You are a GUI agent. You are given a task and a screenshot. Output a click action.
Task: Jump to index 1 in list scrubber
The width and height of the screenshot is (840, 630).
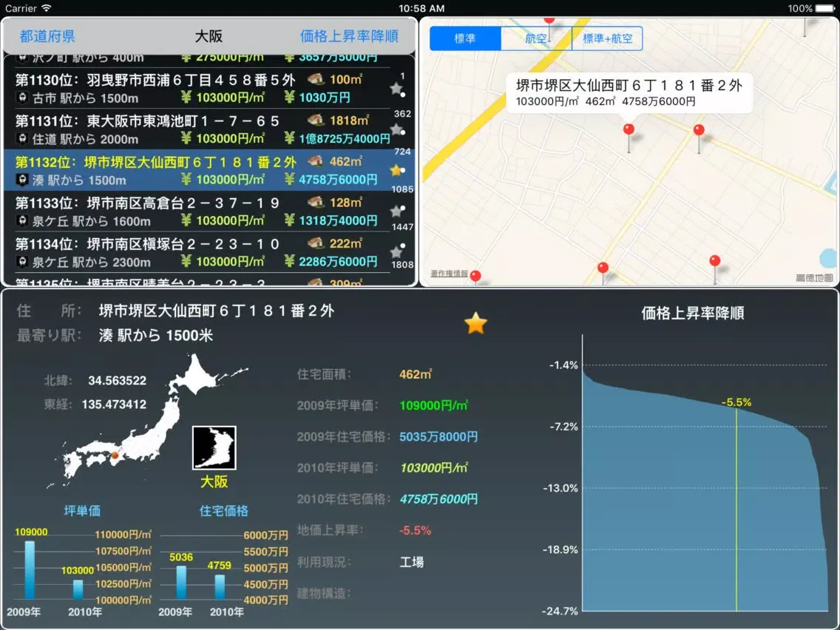[402, 76]
